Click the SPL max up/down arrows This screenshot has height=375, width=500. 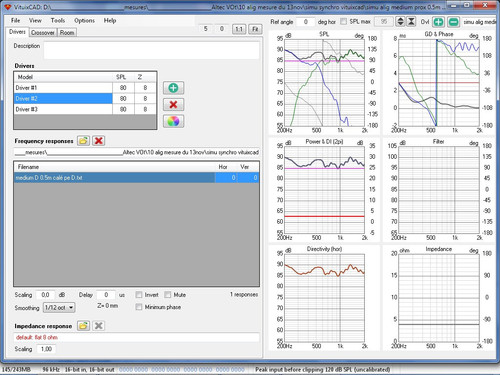pos(400,22)
